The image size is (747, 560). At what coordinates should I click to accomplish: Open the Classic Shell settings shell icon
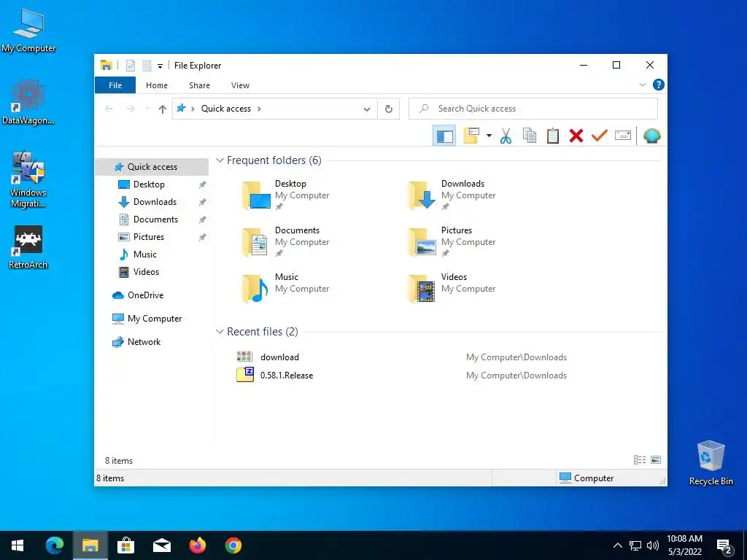[x=651, y=136]
